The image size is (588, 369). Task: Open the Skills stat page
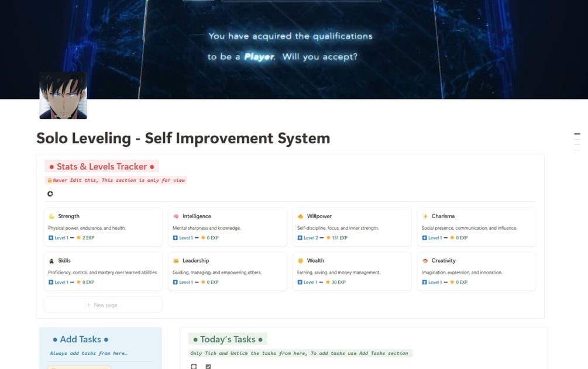(103, 271)
